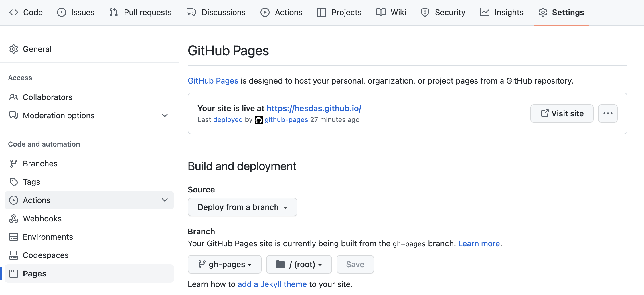Viewport: 644px width, 295px height.
Task: Open General settings in sidebar
Action: pyautogui.click(x=89, y=49)
